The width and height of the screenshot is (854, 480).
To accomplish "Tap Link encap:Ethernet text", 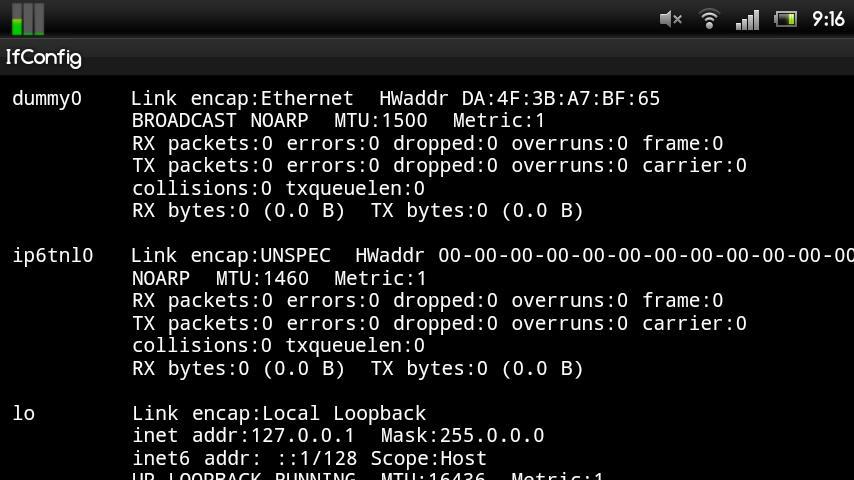I will pos(242,99).
